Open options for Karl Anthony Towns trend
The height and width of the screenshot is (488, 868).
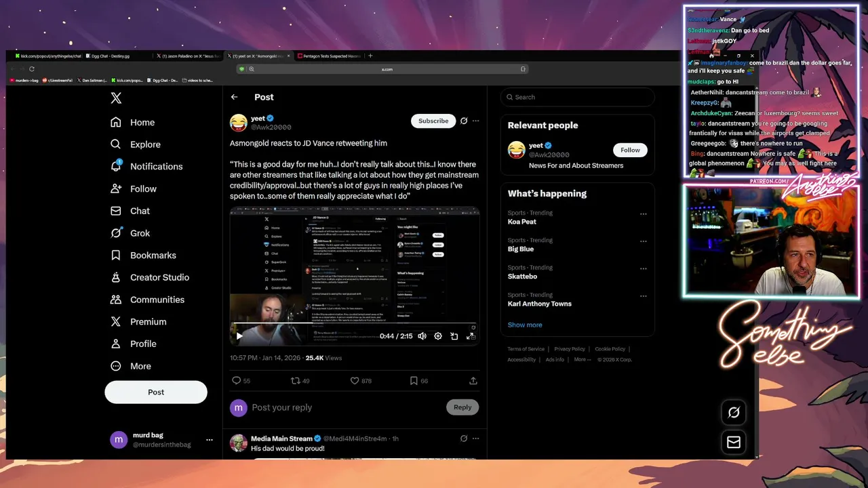coord(644,296)
